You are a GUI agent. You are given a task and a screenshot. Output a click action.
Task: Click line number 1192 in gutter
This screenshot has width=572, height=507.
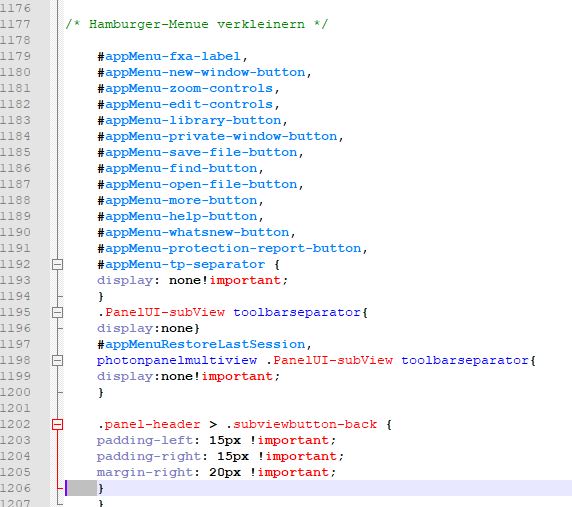pos(15,264)
